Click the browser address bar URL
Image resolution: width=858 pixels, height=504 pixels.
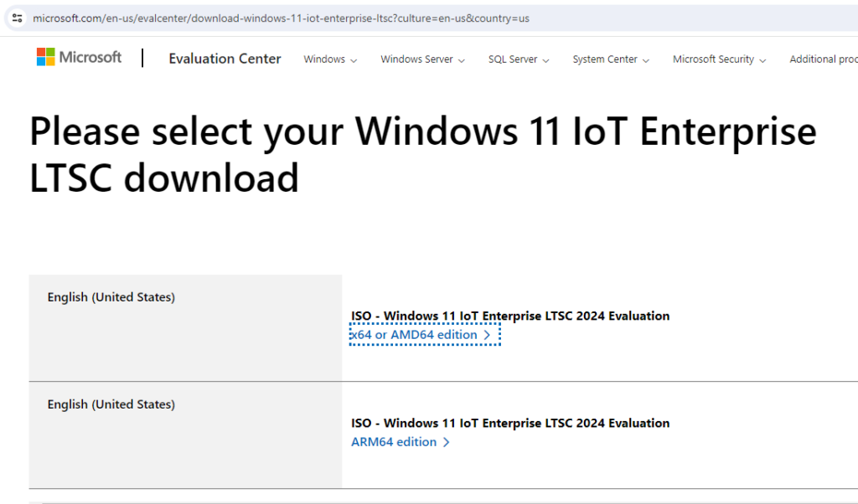281,18
